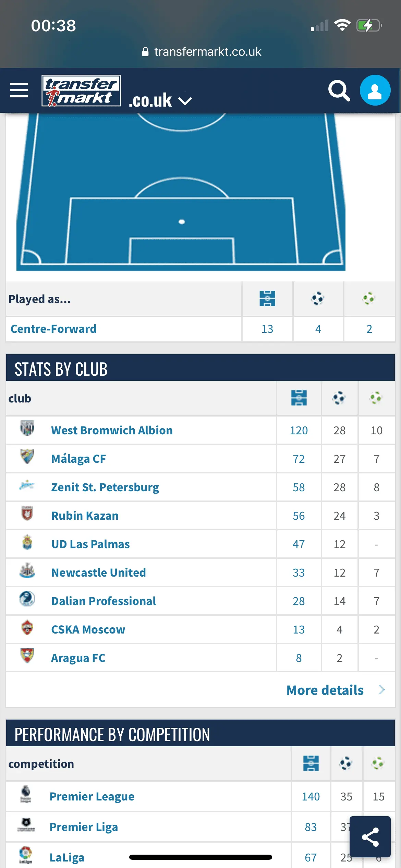
Task: Click the Premier League competition logo
Action: [26, 795]
